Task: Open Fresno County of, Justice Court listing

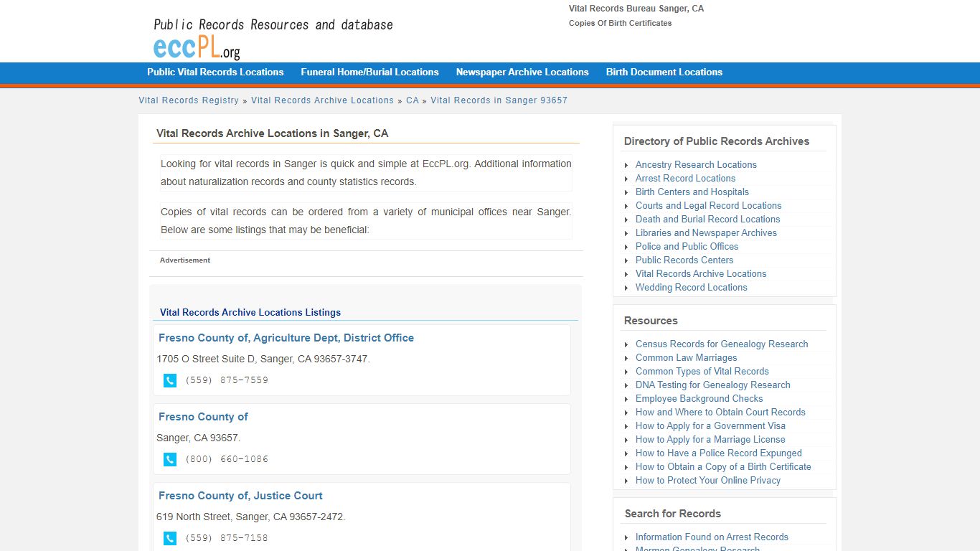Action: [x=240, y=496]
